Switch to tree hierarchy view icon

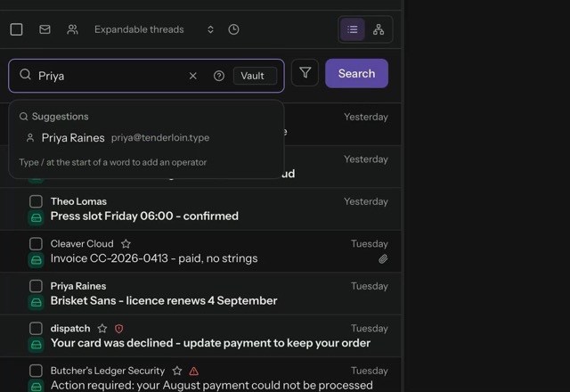pos(379,29)
